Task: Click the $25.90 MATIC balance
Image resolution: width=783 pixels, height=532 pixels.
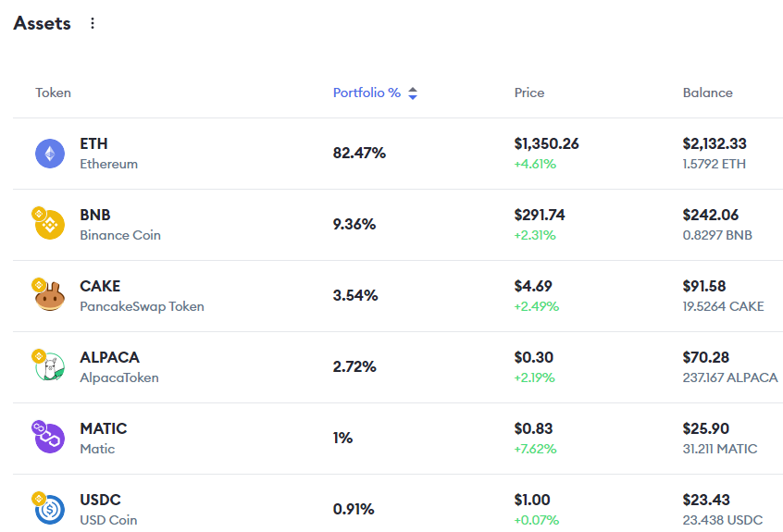Action: pyautogui.click(x=706, y=428)
